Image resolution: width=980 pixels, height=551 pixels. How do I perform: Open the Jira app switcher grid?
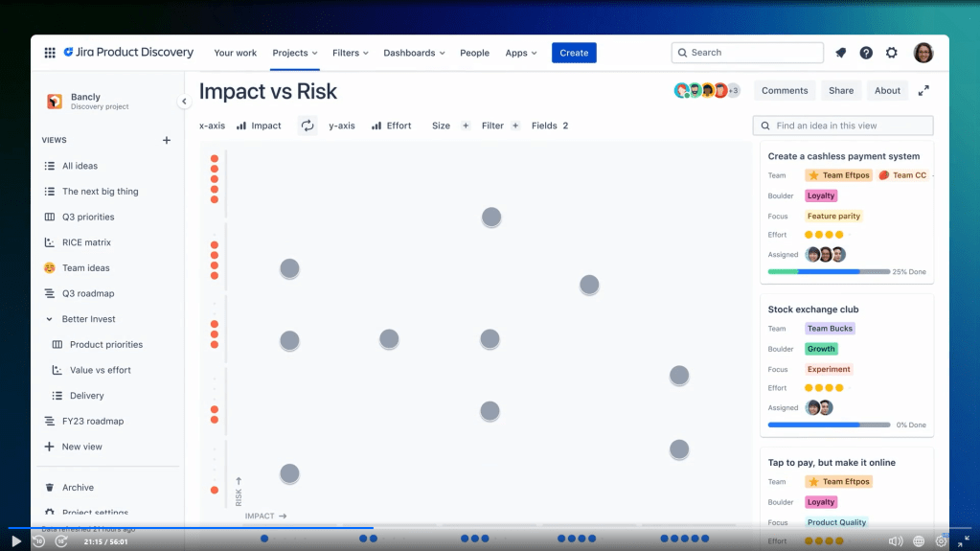coord(50,53)
